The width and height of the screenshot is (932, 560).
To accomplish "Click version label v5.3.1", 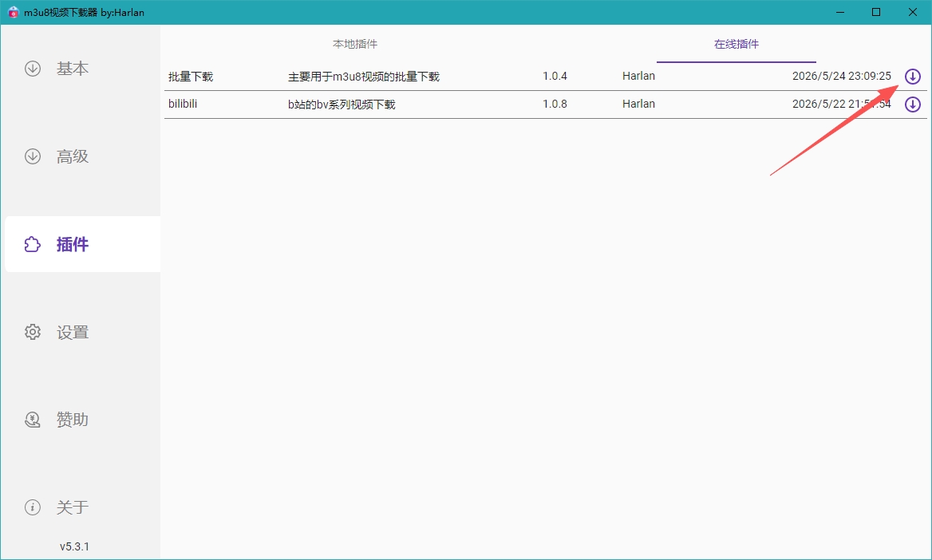I will [x=74, y=546].
